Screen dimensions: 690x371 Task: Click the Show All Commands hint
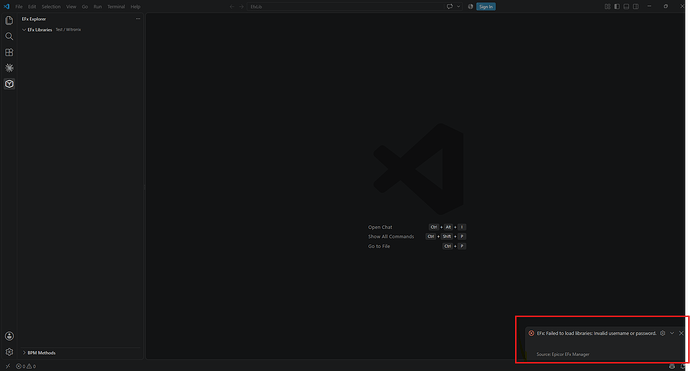391,236
